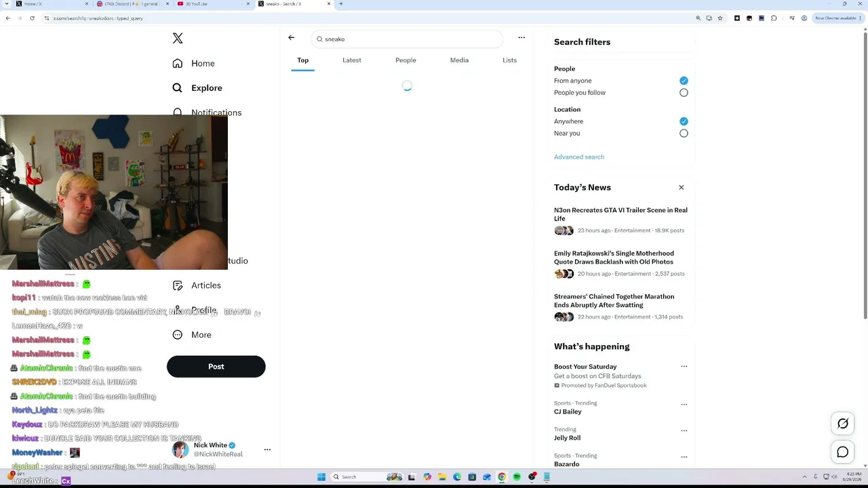The height and width of the screenshot is (488, 868).
Task: Open options for Boost Your Saturday promo
Action: click(684, 367)
